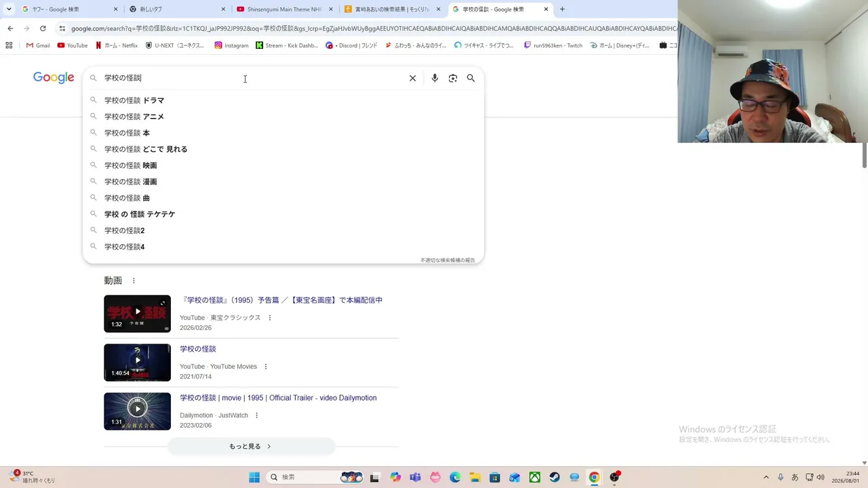Image resolution: width=868 pixels, height=488 pixels.
Task: Open Microsoft Edge from the taskbar
Action: click(x=455, y=477)
